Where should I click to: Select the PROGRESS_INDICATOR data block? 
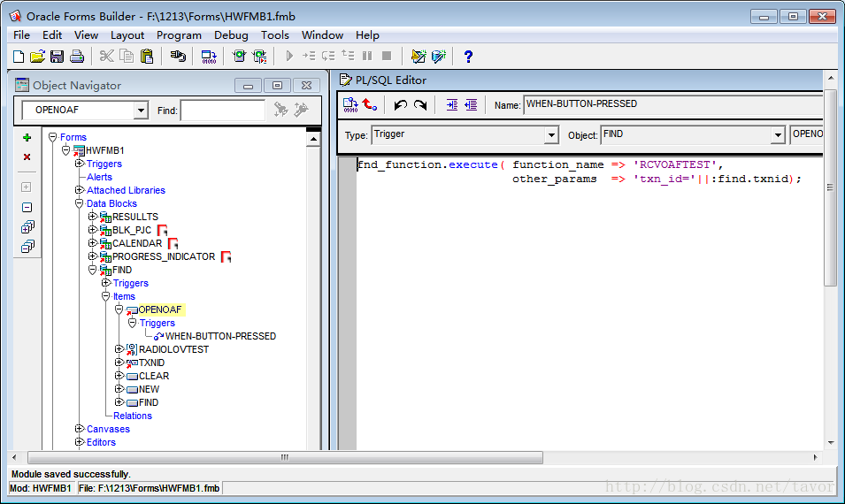pos(164,256)
